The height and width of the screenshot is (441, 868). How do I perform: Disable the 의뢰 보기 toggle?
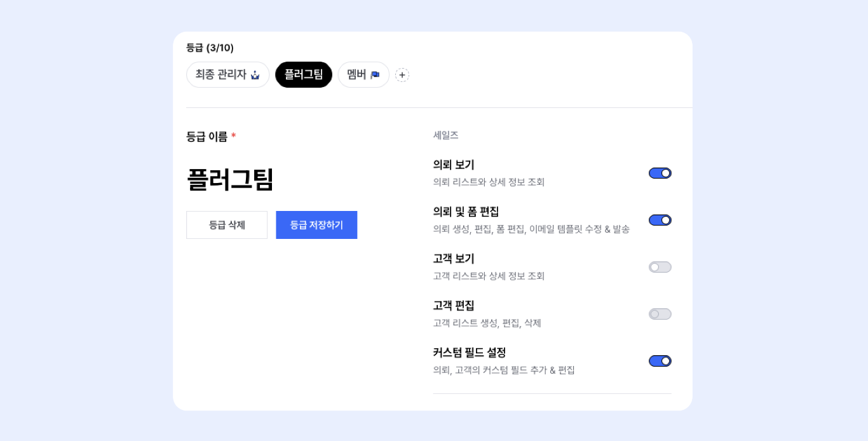660,173
